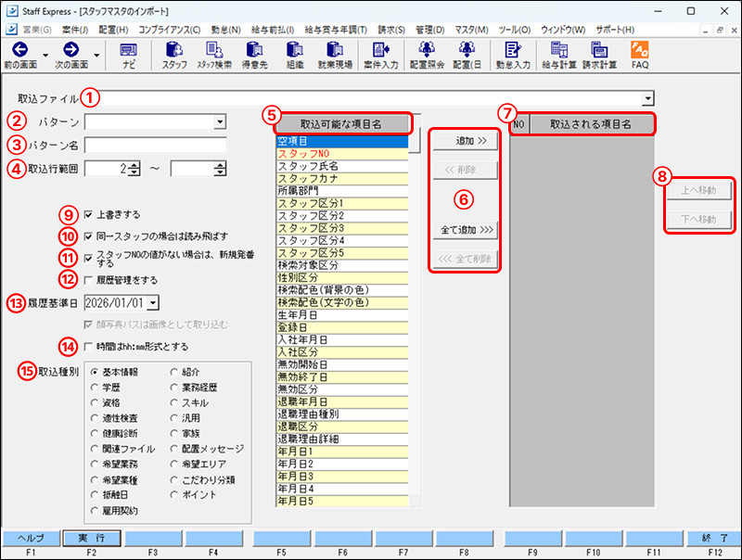Open the パターン combo box

[155, 122]
